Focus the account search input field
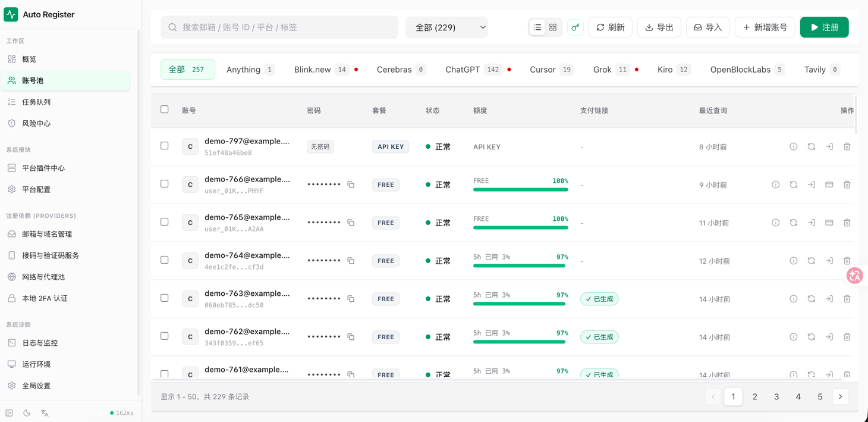This screenshot has height=422, width=868. tap(279, 27)
